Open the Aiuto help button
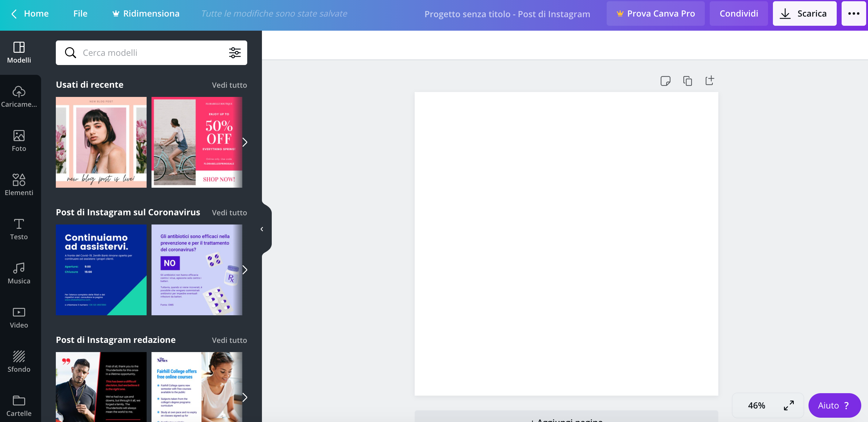 point(834,405)
